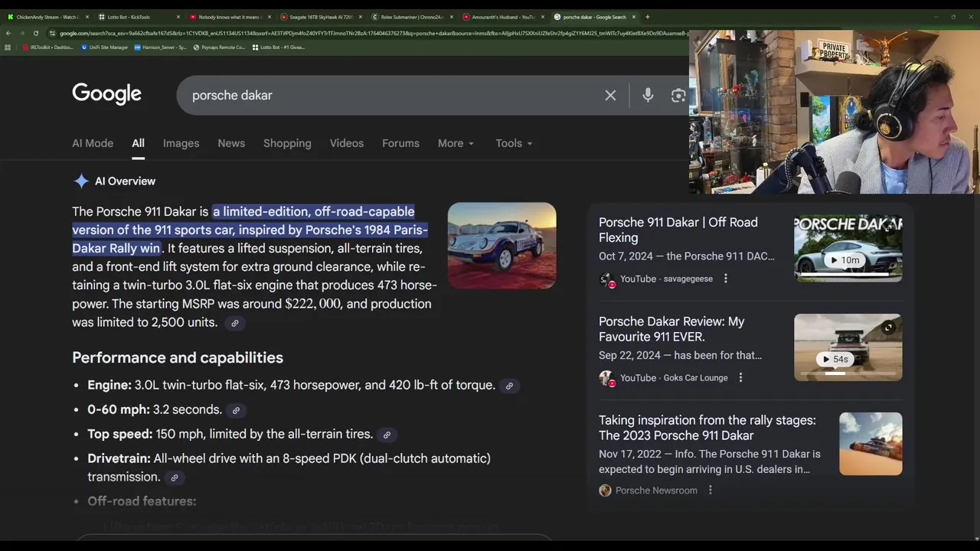
Task: Click the Google logo
Action: pyautogui.click(x=106, y=94)
